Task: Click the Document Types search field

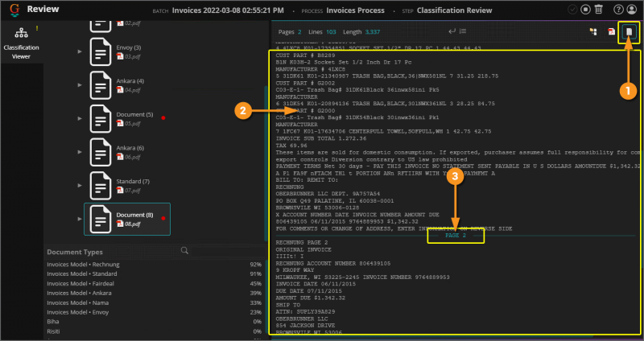Action: coord(228,251)
